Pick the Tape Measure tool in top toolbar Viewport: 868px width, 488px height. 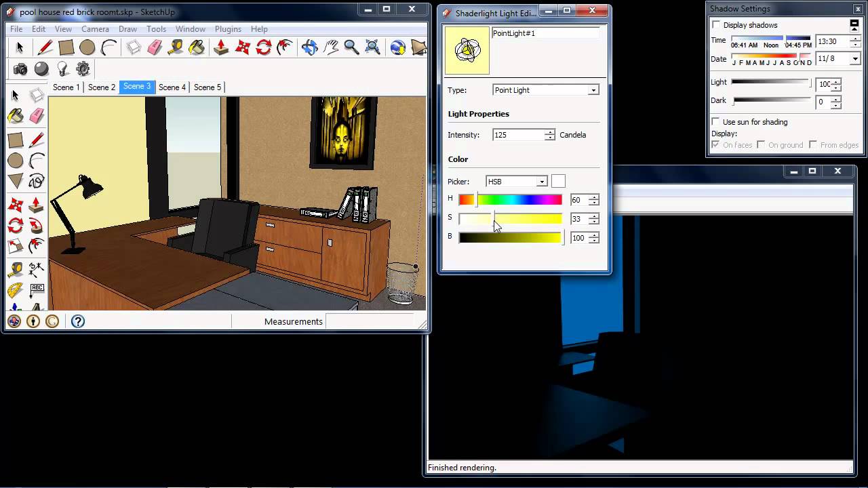pos(176,47)
